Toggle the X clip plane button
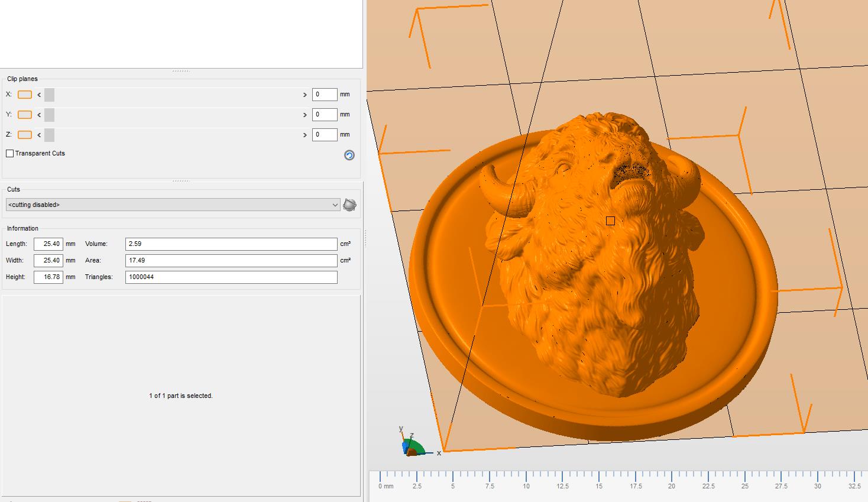Screen dimensions: 868x502 tap(25, 95)
